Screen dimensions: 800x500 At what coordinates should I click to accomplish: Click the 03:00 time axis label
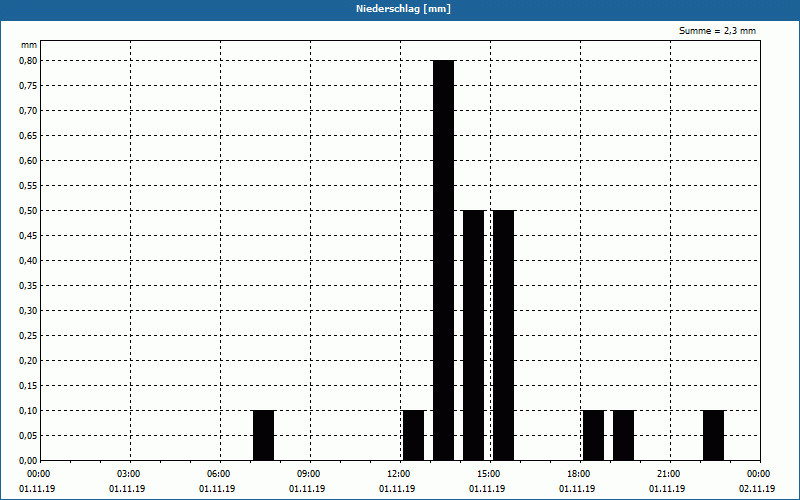[x=128, y=474]
